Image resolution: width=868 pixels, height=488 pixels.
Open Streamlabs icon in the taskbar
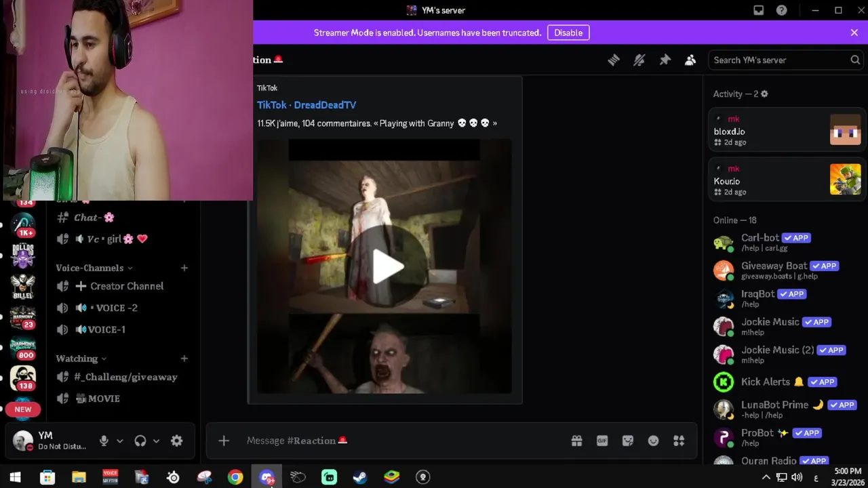click(329, 477)
